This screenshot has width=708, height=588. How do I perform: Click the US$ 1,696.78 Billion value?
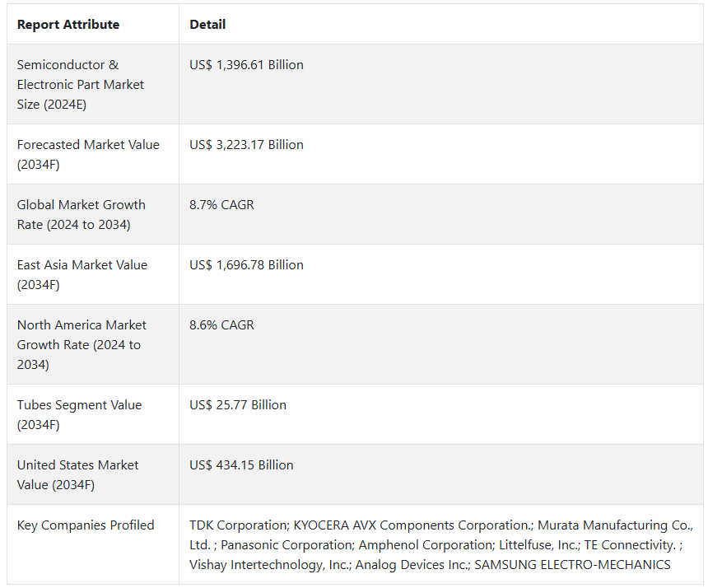pyautogui.click(x=246, y=265)
